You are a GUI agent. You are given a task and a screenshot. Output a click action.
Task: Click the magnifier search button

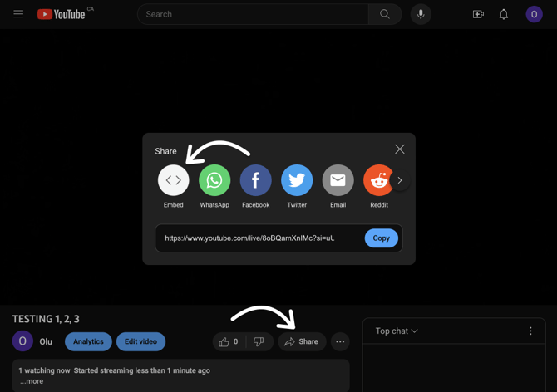pos(385,14)
